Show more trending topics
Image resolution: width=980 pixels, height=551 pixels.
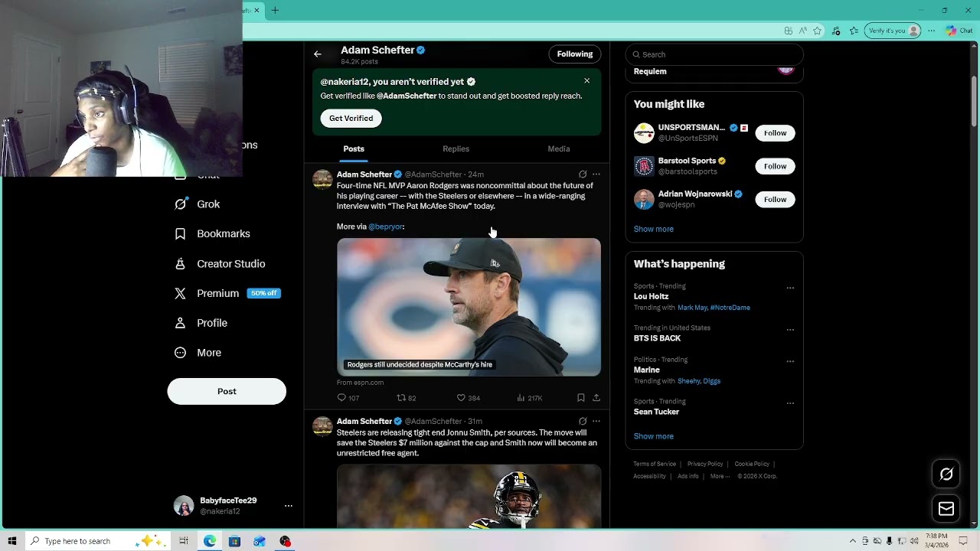(654, 436)
